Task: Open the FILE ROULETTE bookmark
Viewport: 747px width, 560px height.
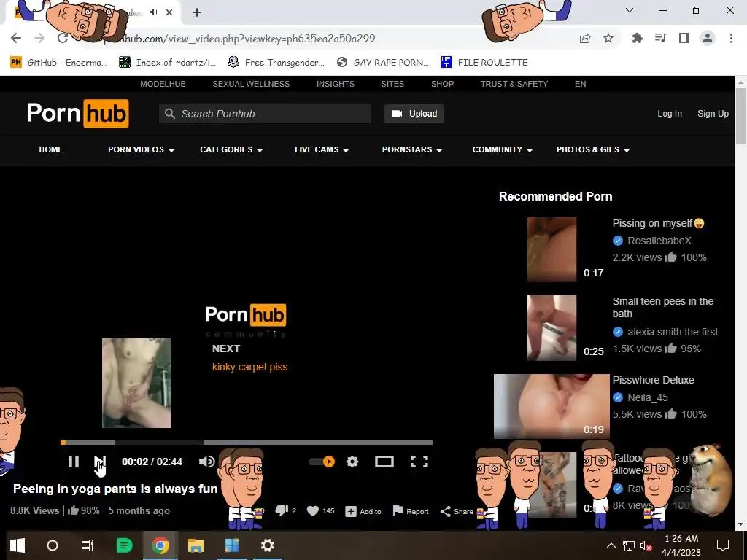Action: pos(484,63)
